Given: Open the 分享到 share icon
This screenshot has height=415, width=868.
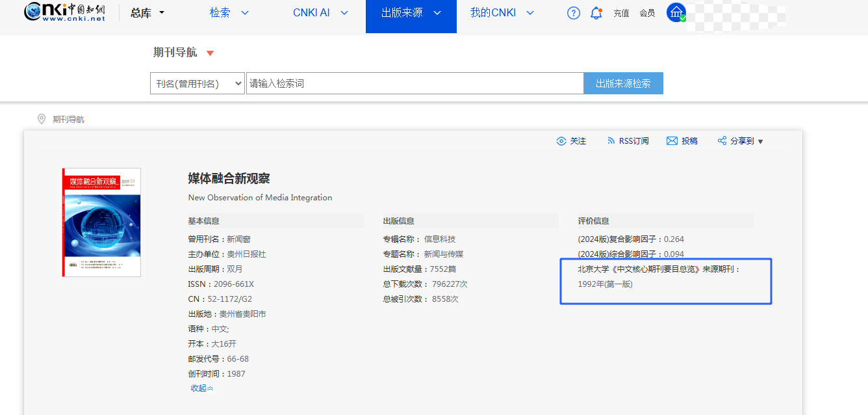Looking at the screenshot, I should click(x=722, y=141).
